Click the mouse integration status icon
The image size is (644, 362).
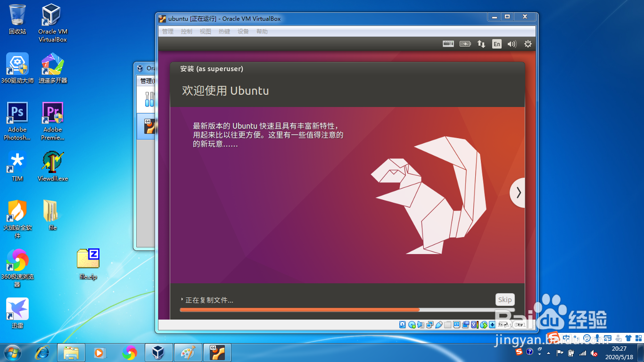coord(483,324)
